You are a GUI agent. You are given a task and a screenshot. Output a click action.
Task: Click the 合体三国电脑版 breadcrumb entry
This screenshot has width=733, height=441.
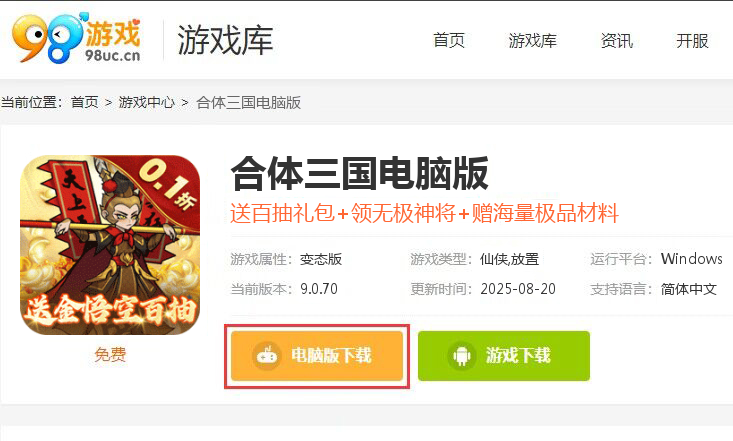click(248, 102)
